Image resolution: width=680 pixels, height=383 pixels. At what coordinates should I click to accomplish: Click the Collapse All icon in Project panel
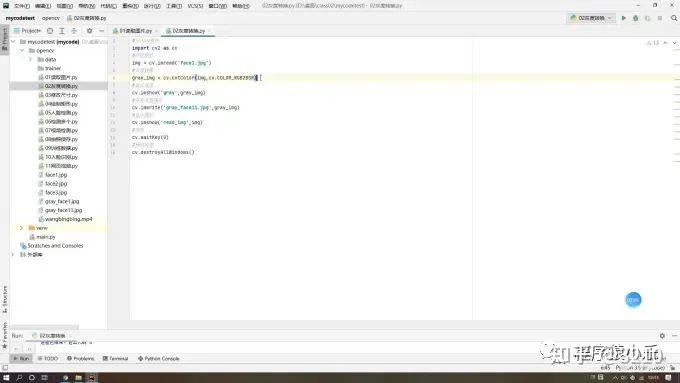pos(74,31)
